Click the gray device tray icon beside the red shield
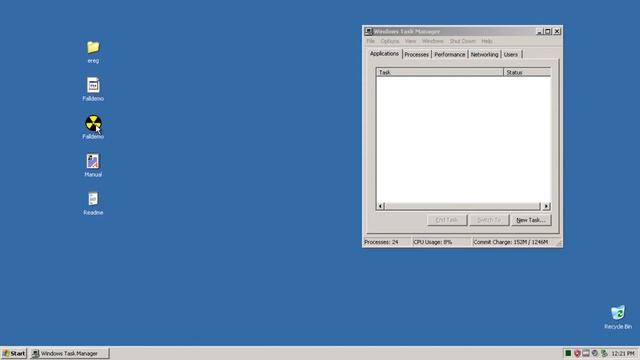This screenshot has width=640, height=360. click(x=586, y=353)
